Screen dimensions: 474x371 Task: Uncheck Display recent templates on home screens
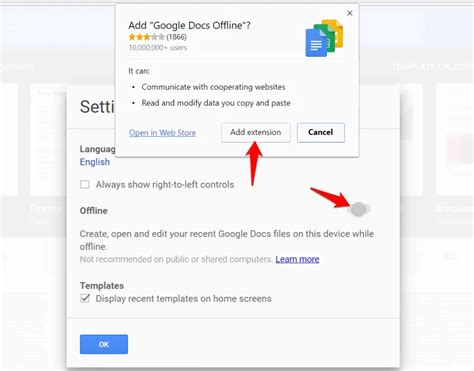pos(85,298)
